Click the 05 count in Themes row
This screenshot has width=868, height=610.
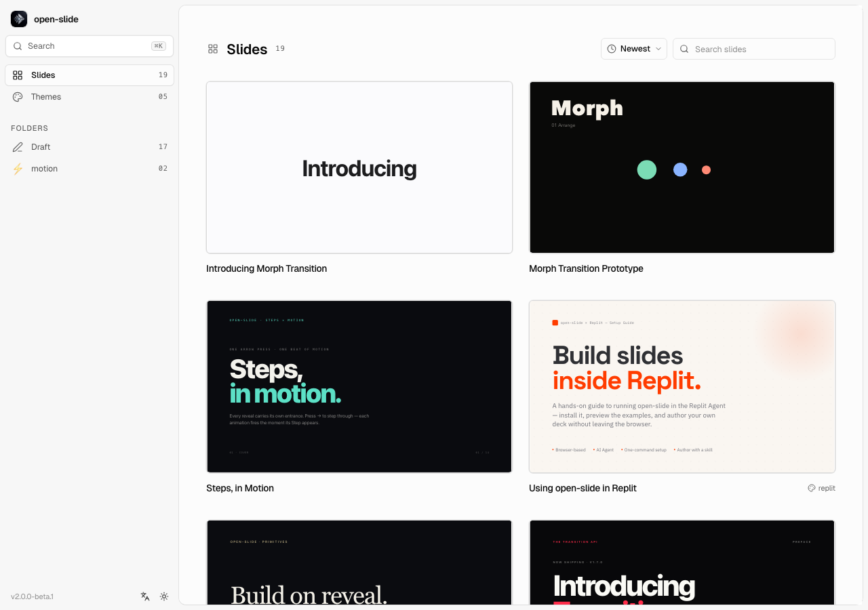point(163,97)
